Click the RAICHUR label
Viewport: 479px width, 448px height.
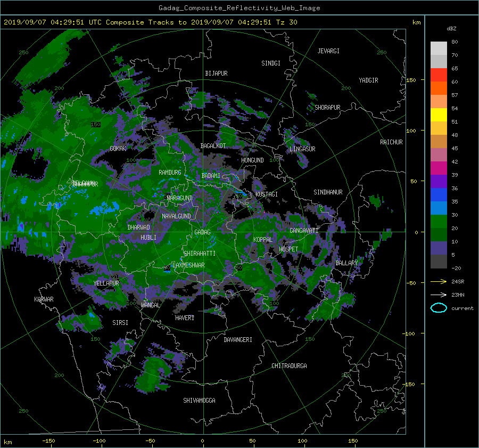pyautogui.click(x=391, y=142)
